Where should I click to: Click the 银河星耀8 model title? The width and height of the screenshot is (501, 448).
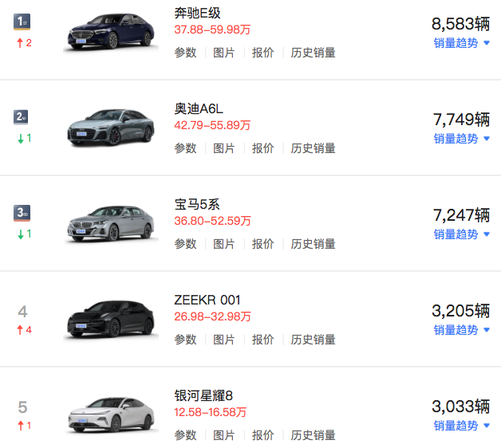click(x=203, y=395)
